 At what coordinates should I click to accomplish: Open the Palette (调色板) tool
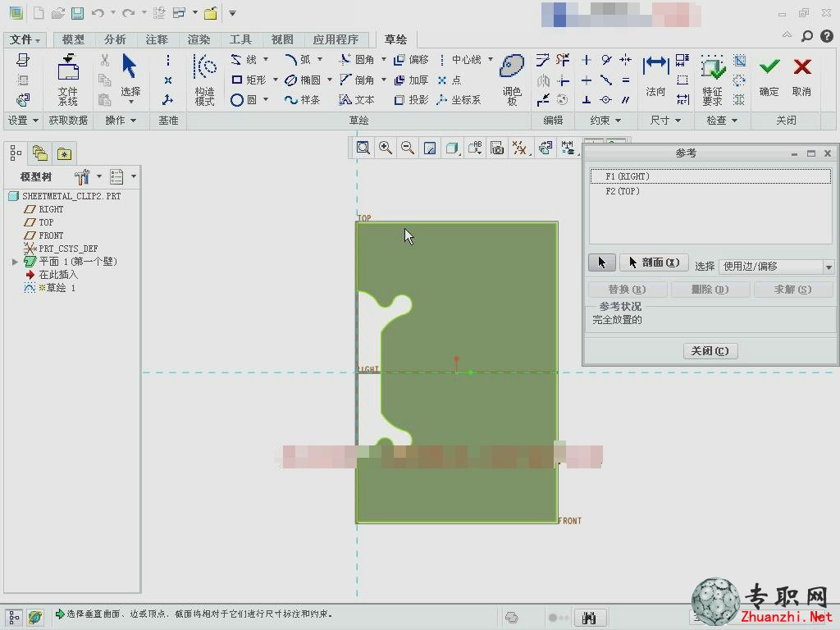(512, 80)
